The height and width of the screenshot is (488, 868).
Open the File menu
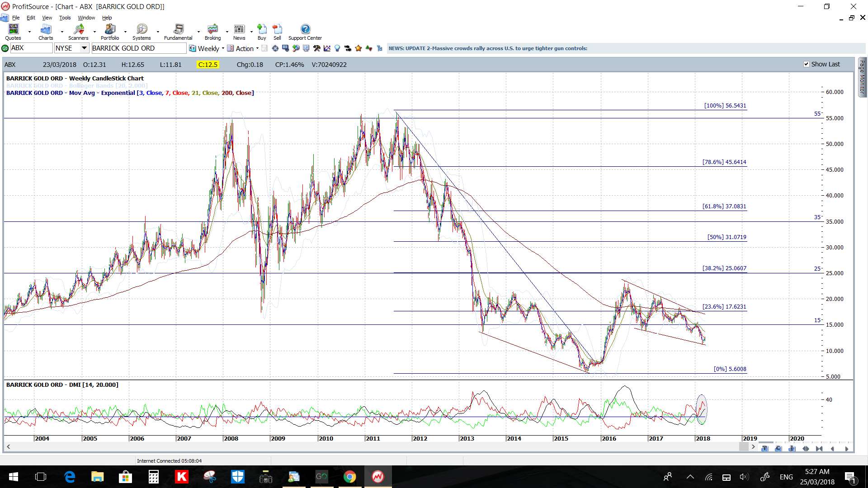click(16, 18)
